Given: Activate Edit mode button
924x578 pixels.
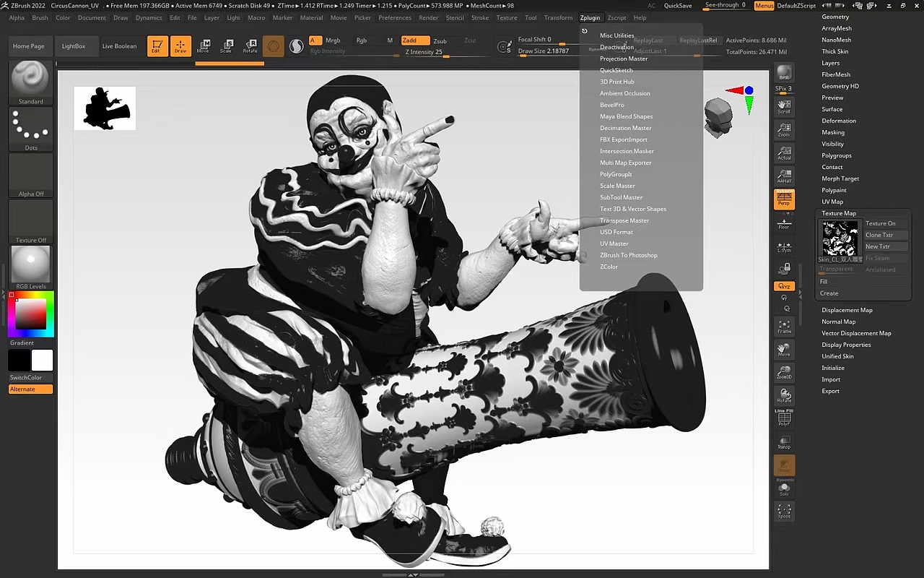Looking at the screenshot, I should [157, 46].
